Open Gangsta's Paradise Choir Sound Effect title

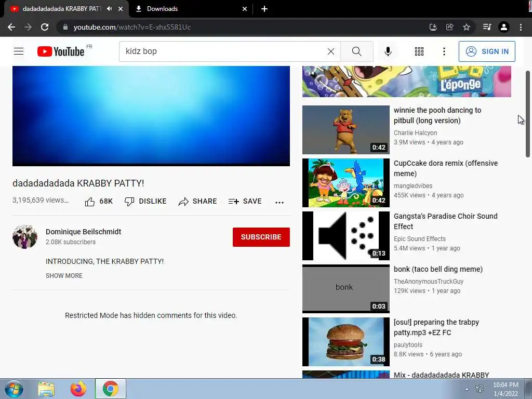pyautogui.click(x=445, y=221)
